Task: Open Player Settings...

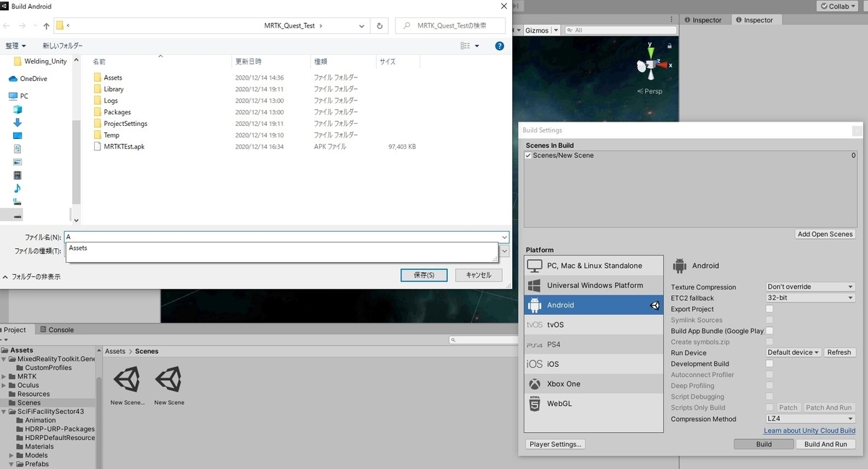Action: click(556, 444)
